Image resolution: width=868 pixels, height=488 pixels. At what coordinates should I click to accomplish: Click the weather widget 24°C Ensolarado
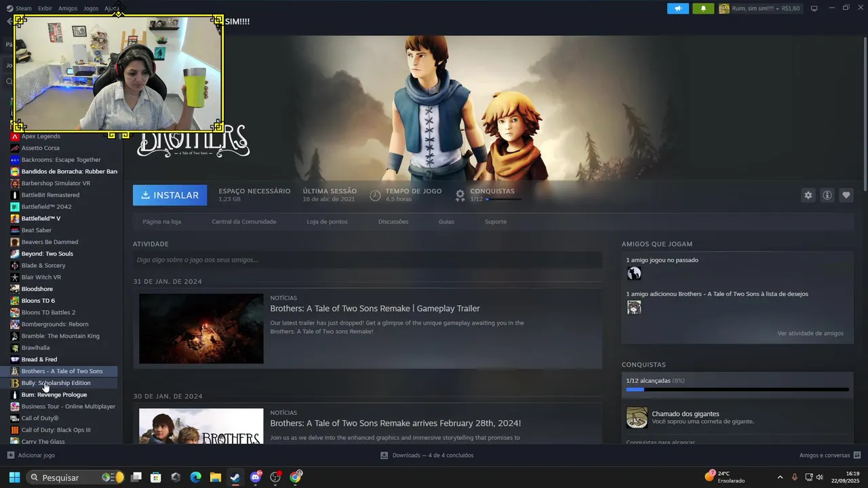[725, 477]
